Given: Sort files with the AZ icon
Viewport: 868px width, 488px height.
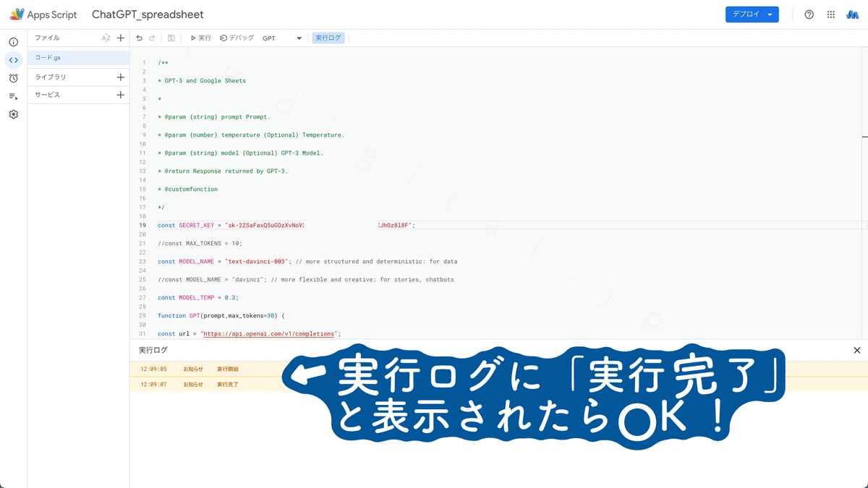Looking at the screenshot, I should point(106,38).
